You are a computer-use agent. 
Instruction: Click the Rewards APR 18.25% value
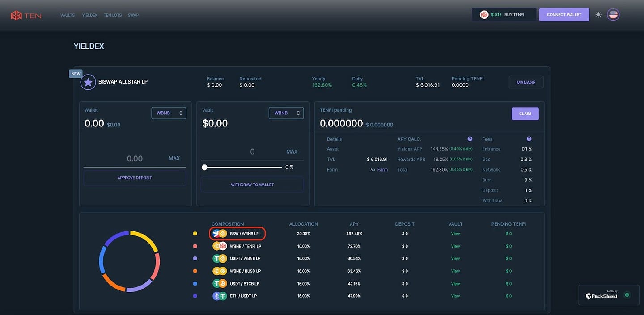[441, 159]
